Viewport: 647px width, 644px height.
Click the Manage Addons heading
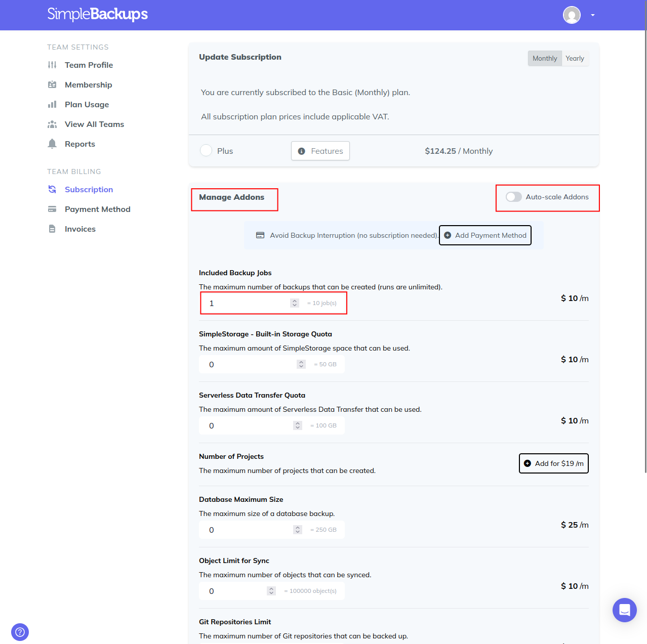pos(231,197)
